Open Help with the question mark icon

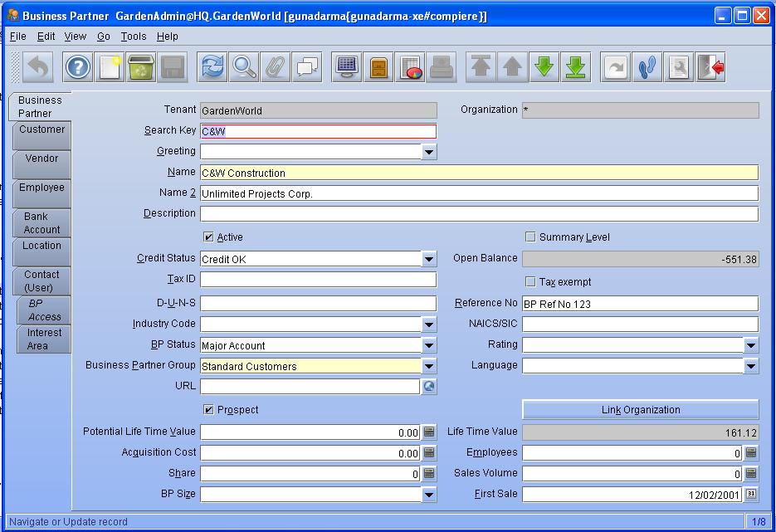tap(78, 66)
